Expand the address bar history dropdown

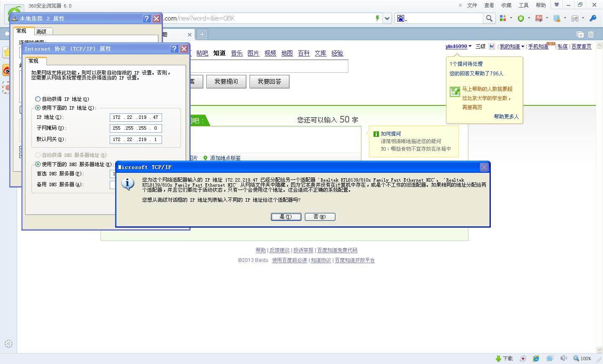click(387, 18)
